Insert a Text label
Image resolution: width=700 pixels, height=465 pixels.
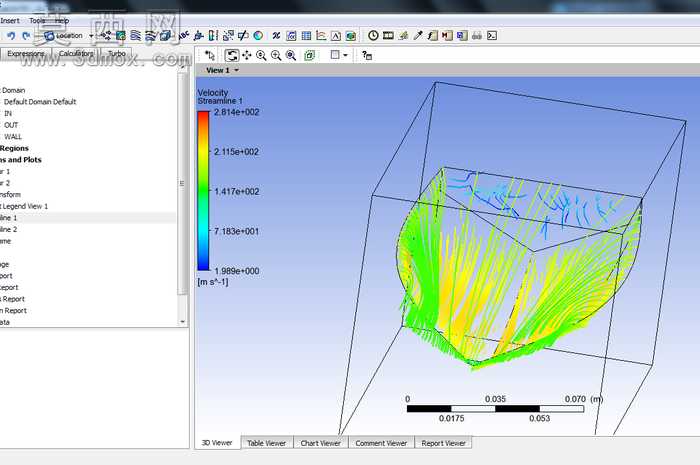183,36
